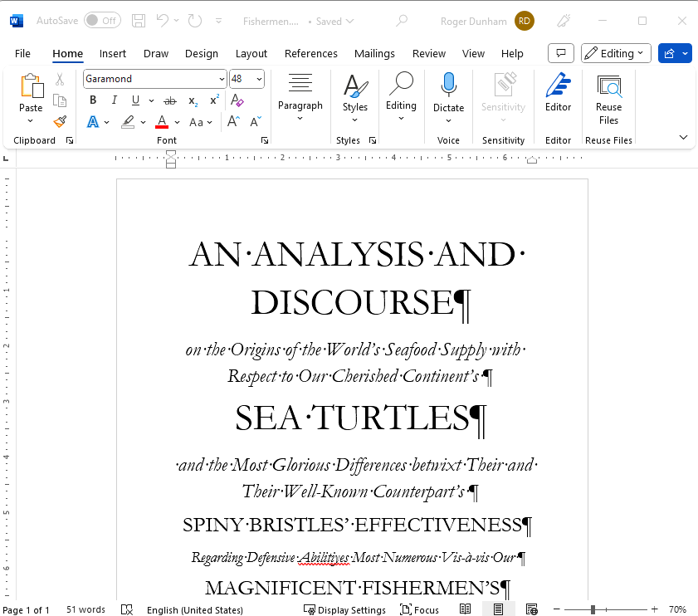Click the Increase Font Size icon

pyautogui.click(x=233, y=120)
